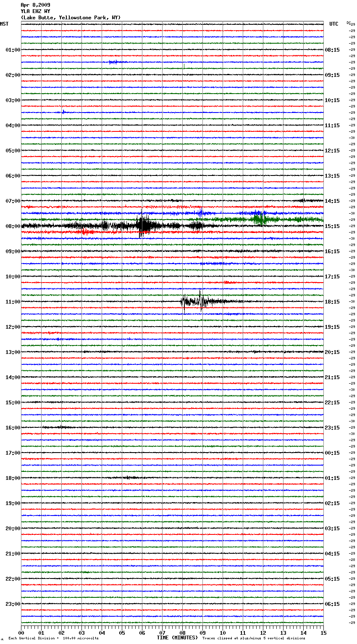This screenshot has width=357, height=644.
Task: Pick the '06:00' MST time label
Action: [x=13, y=176]
